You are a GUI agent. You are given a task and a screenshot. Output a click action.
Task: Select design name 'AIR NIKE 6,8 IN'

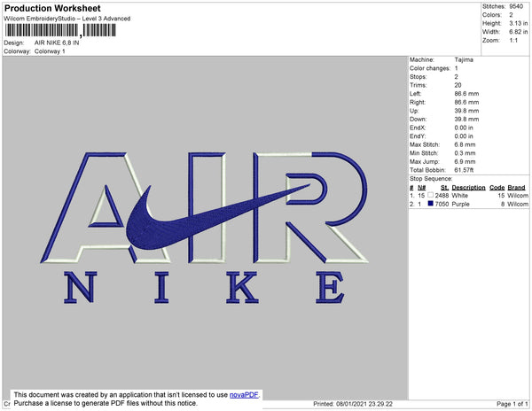click(x=57, y=43)
